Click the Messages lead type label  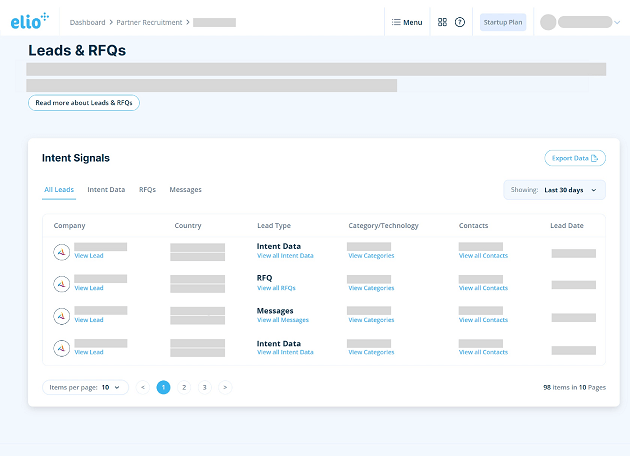275,311
